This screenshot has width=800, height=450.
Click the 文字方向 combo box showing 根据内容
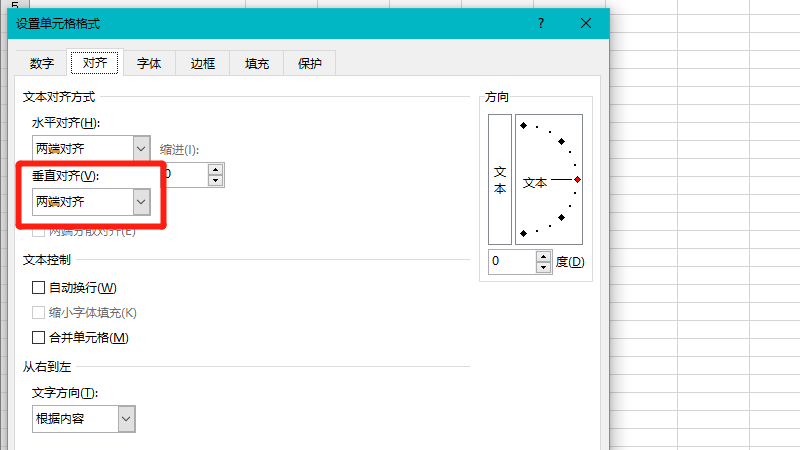point(76,419)
